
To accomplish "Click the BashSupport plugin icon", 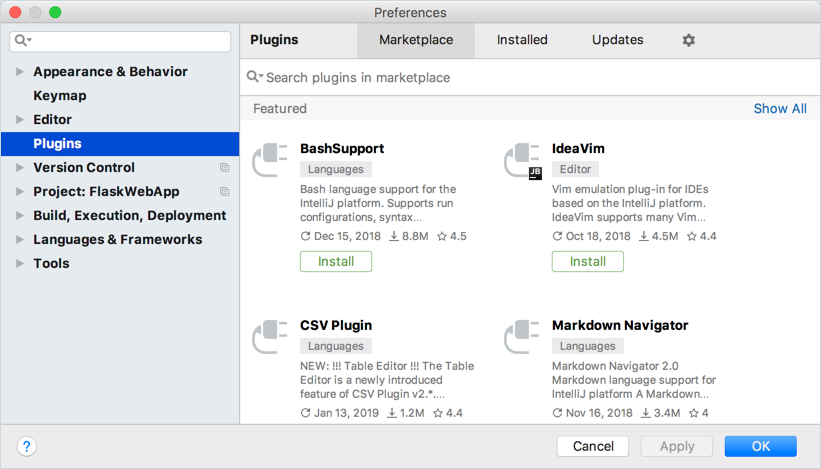I will tap(270, 160).
